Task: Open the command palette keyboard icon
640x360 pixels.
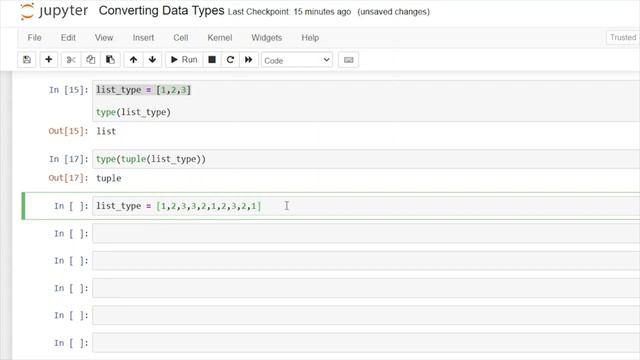Action: click(x=349, y=60)
